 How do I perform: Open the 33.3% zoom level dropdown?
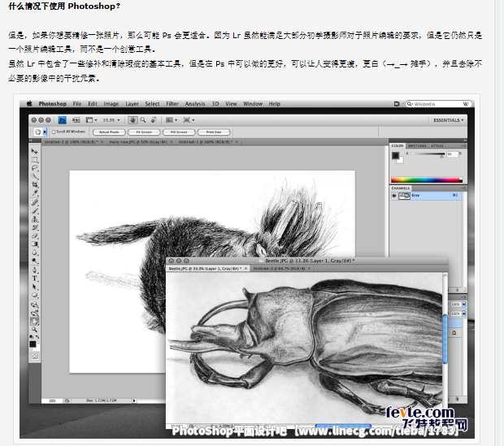(111, 120)
